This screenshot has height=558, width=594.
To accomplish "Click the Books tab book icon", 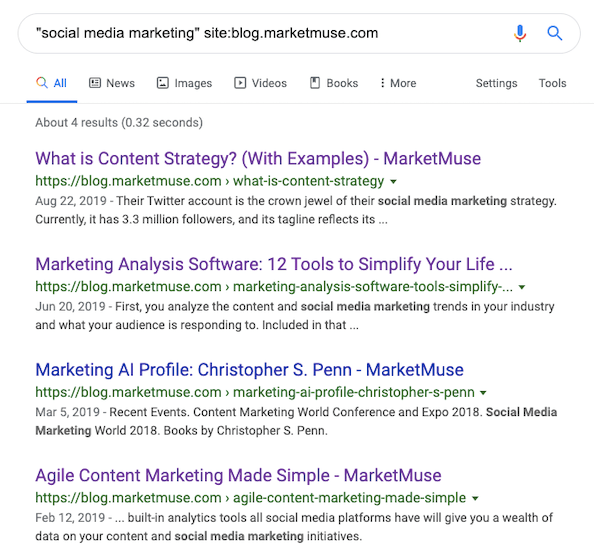I will click(x=315, y=83).
